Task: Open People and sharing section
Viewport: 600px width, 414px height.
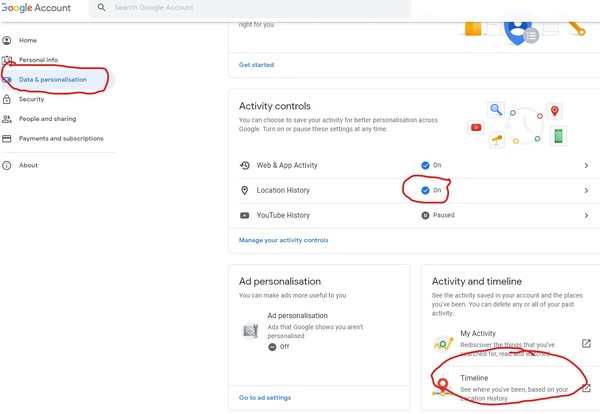Action: (x=47, y=119)
